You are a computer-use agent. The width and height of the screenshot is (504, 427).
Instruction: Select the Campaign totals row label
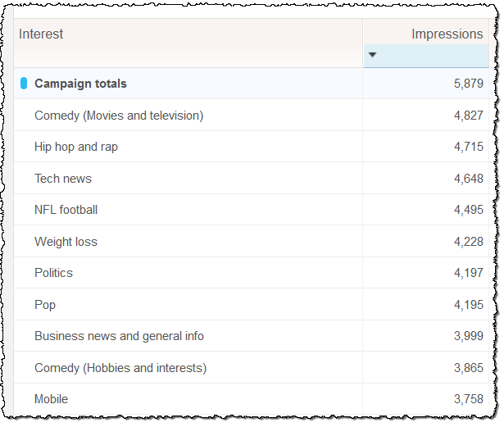coord(80,84)
